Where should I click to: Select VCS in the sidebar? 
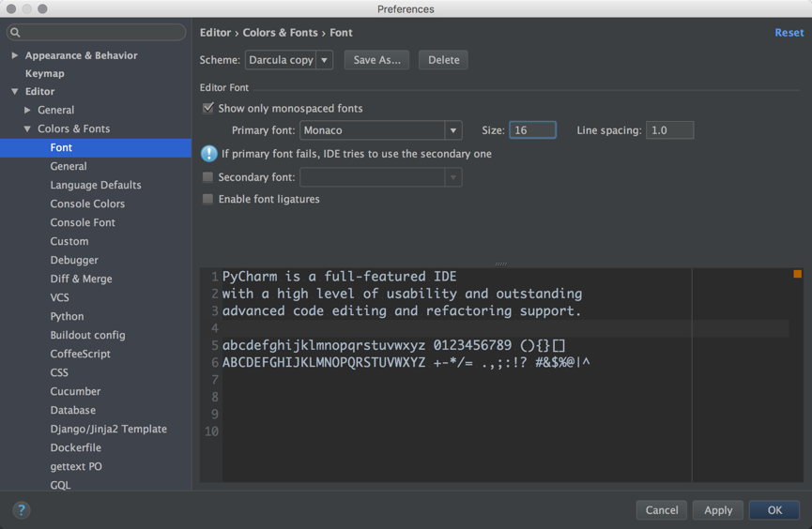click(x=59, y=297)
